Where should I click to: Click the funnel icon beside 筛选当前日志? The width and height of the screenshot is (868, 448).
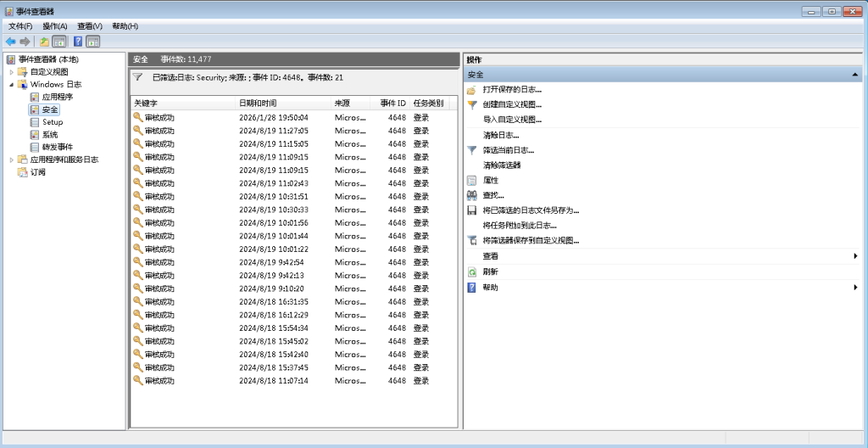[472, 150]
